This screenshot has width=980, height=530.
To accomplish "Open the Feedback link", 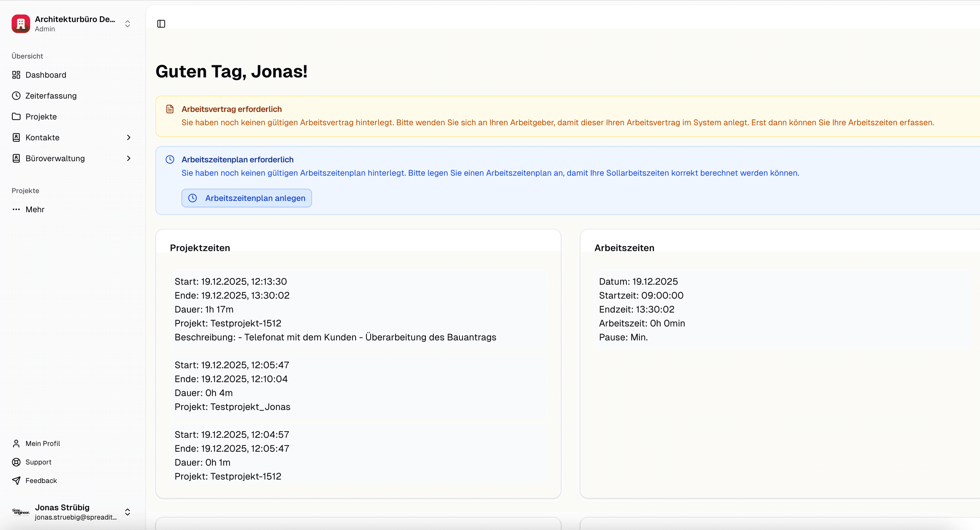I will pyautogui.click(x=41, y=480).
